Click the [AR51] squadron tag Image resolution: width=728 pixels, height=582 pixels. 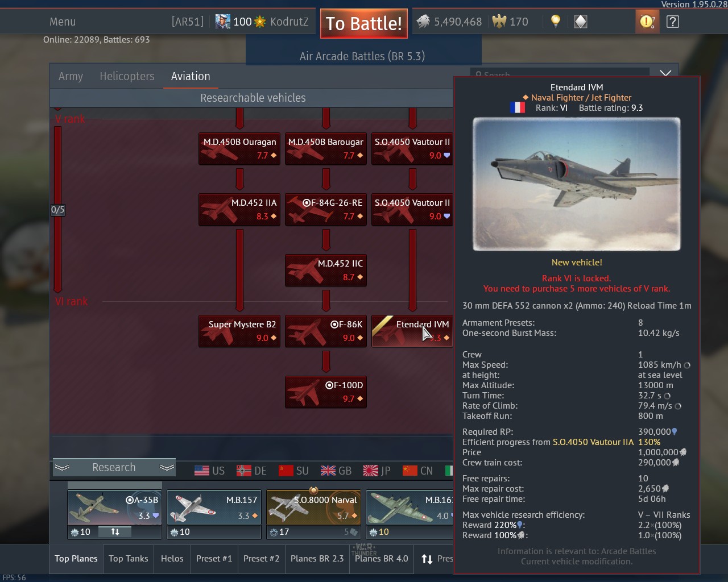pyautogui.click(x=188, y=22)
